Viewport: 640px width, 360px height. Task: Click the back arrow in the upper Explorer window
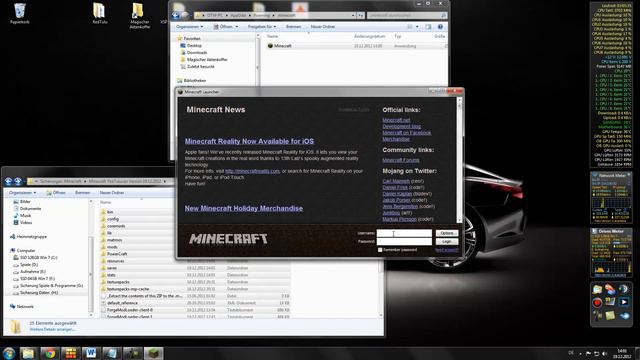coord(176,15)
